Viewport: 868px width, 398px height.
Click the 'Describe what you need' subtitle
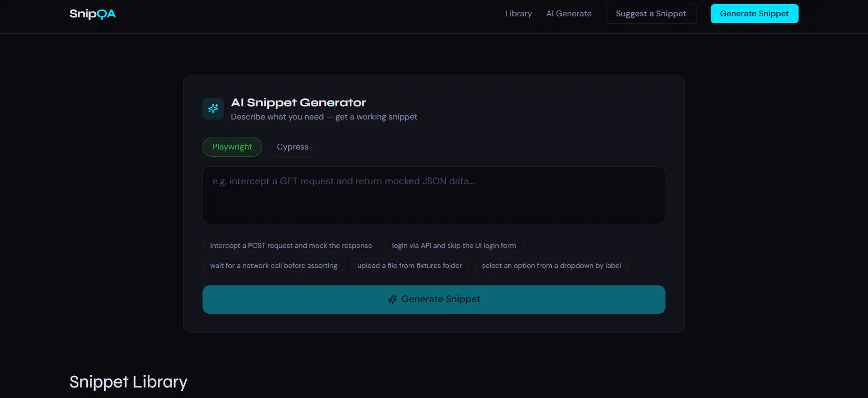click(x=324, y=117)
